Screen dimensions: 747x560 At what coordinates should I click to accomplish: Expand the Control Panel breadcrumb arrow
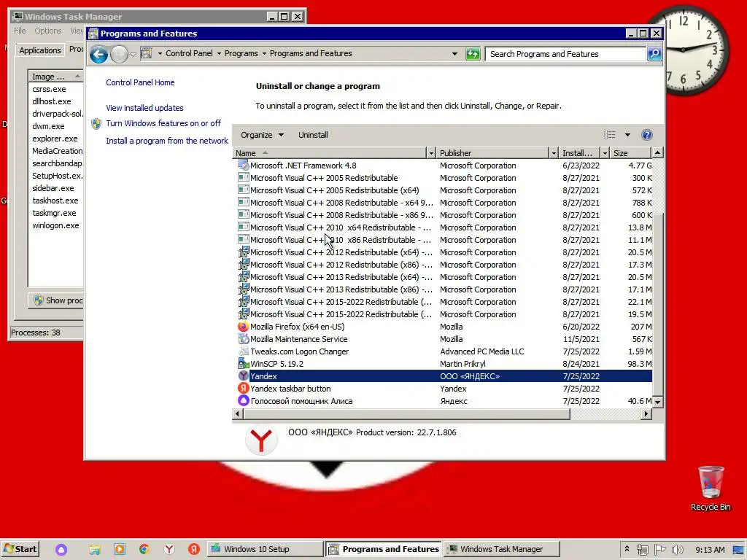219,53
